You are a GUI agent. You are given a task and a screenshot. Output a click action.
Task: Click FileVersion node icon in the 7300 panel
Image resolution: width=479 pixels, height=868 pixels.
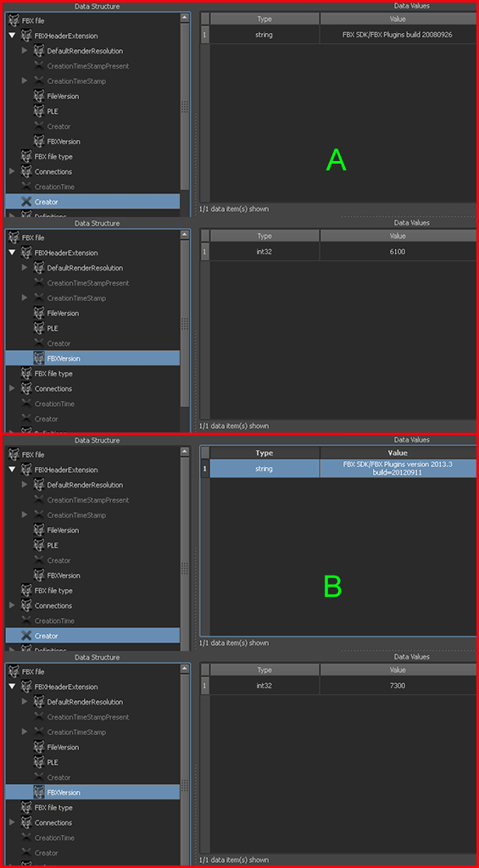(39, 746)
